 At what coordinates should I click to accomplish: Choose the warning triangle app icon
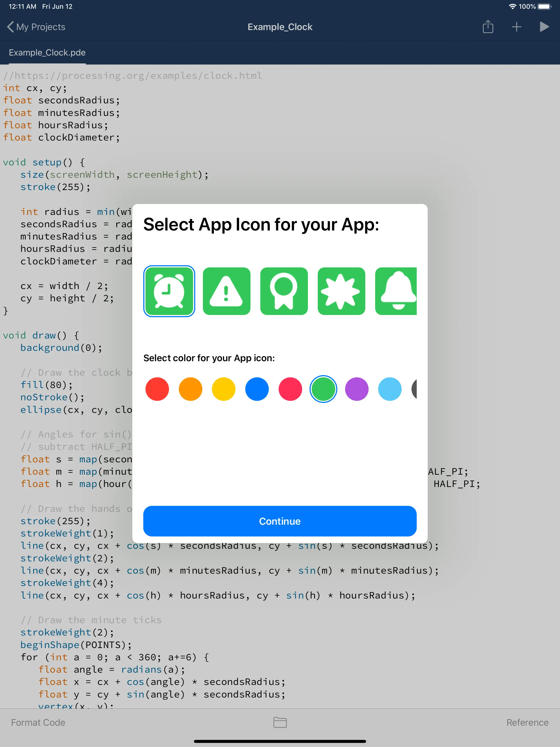[226, 291]
